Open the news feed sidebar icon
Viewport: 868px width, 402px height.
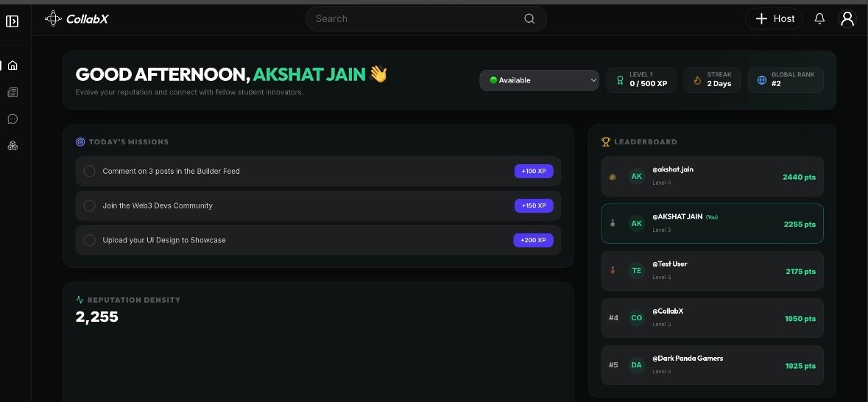13,93
